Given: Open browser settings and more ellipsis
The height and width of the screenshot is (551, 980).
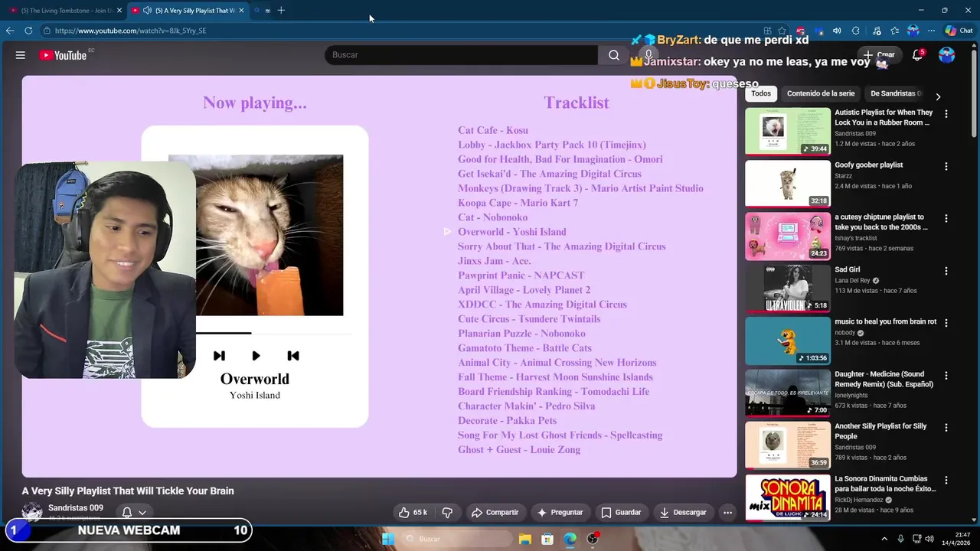Looking at the screenshot, I should point(931,31).
